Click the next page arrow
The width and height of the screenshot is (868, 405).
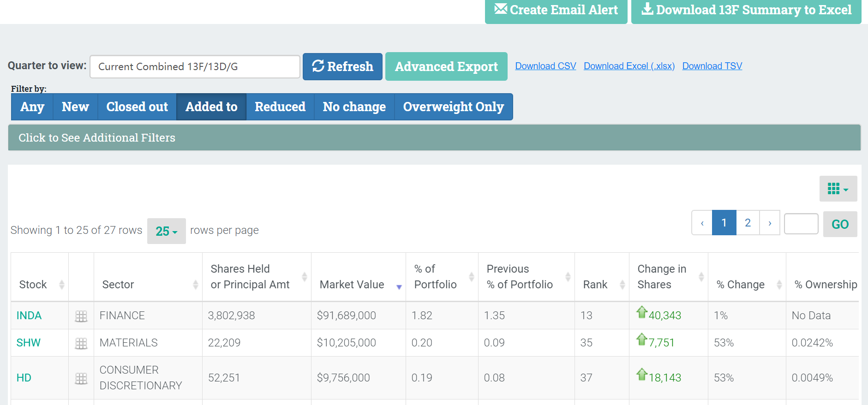[x=770, y=223]
